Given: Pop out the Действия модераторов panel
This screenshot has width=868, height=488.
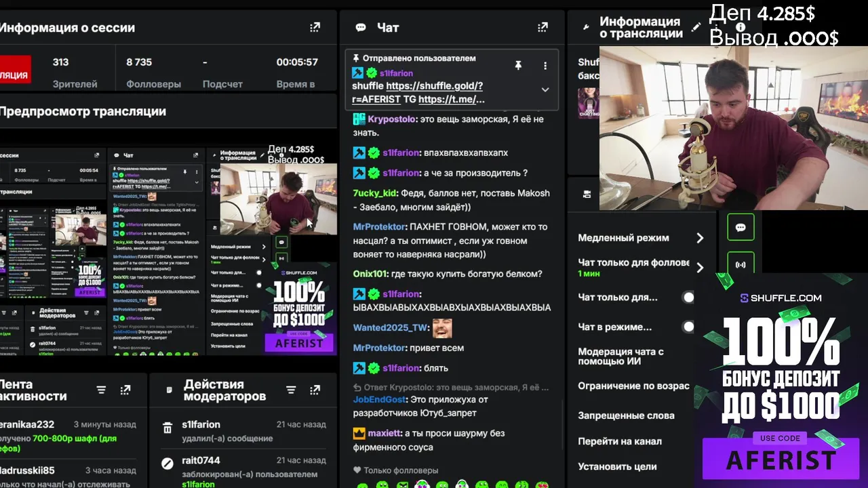Looking at the screenshot, I should [315, 390].
